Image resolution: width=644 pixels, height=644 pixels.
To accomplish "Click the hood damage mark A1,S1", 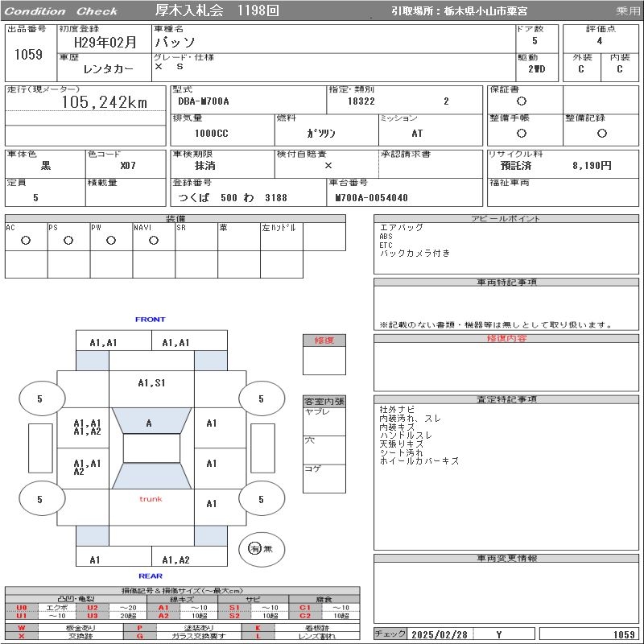I will coord(151,383).
